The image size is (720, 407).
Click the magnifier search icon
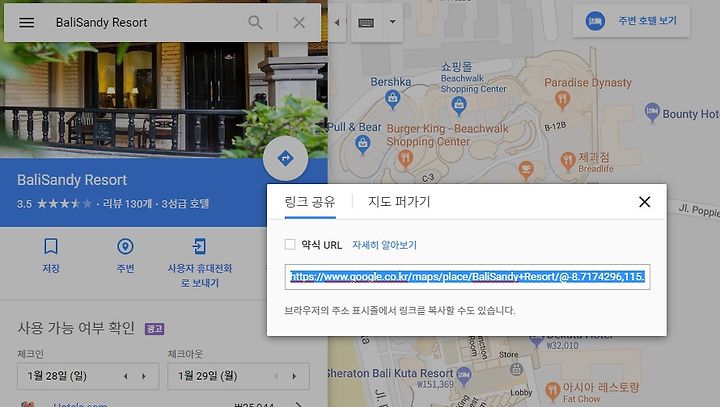click(255, 23)
